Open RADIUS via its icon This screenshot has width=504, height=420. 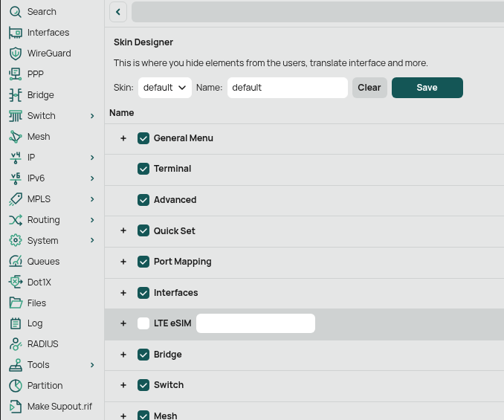pos(15,344)
